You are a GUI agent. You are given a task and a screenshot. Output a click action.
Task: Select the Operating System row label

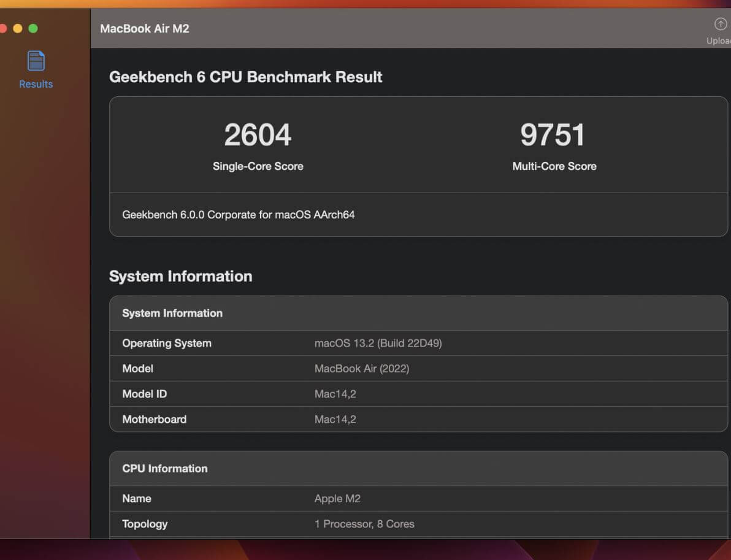tap(166, 343)
